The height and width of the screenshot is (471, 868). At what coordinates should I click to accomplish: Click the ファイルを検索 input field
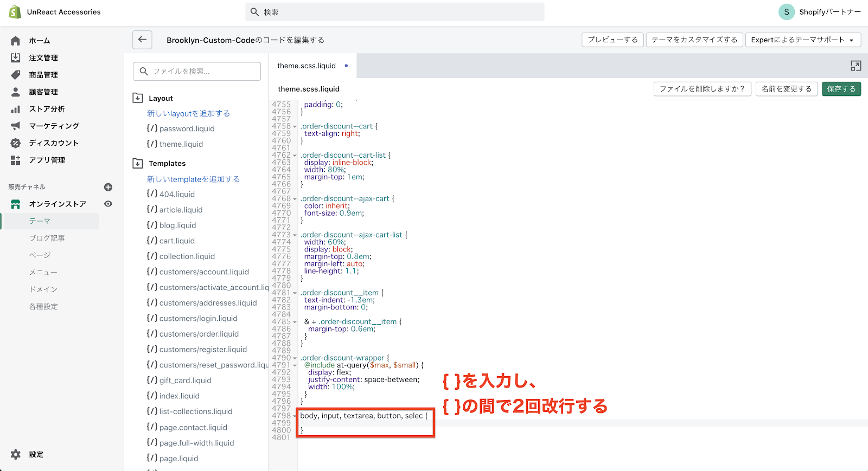click(x=197, y=71)
